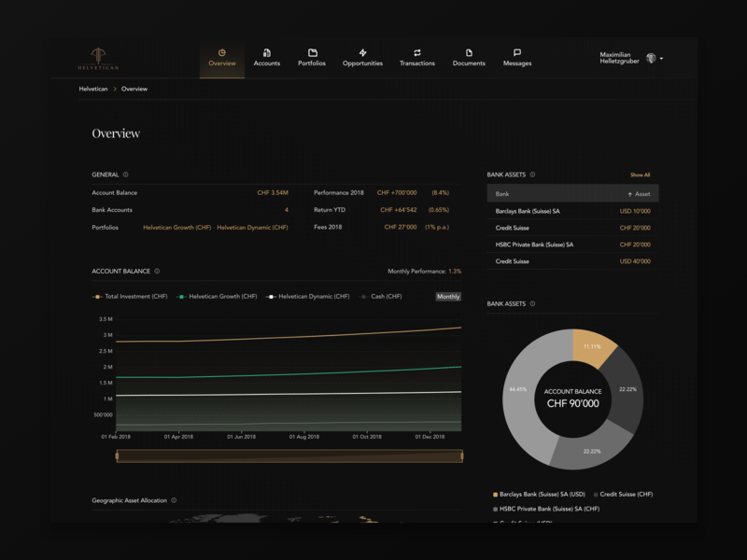747x560 pixels.
Task: Open the Overview tab label
Action: click(x=222, y=63)
